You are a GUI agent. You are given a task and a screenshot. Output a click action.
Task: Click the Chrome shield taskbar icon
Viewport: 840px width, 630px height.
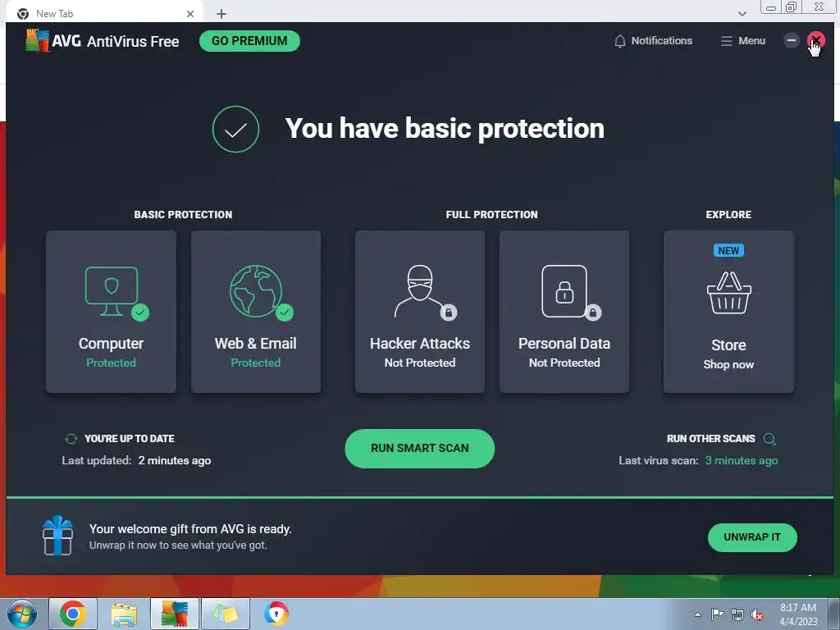(276, 614)
